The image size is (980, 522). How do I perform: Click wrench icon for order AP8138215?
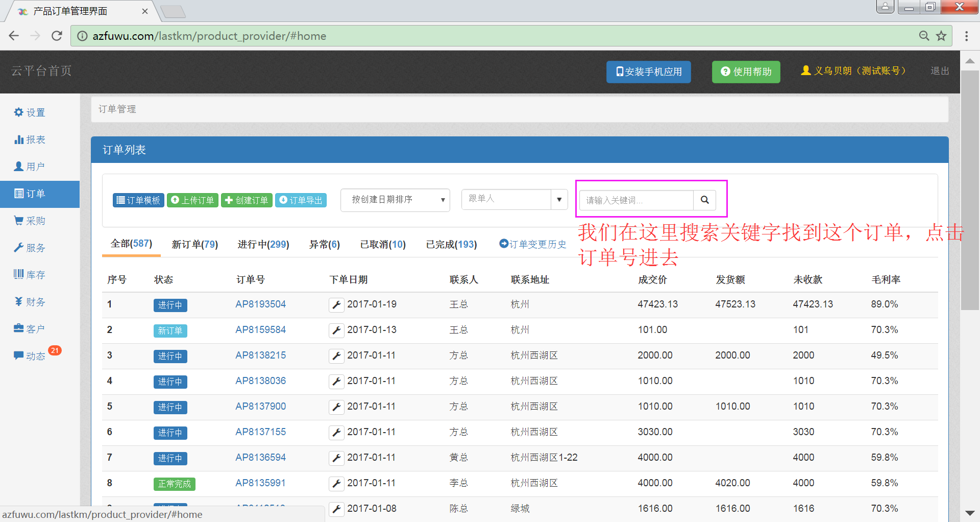coord(336,356)
